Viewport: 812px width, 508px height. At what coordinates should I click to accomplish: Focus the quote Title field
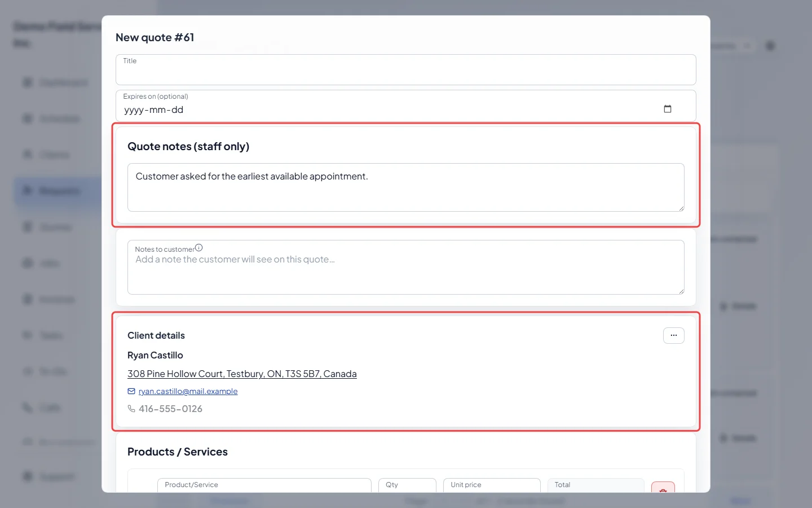point(405,69)
